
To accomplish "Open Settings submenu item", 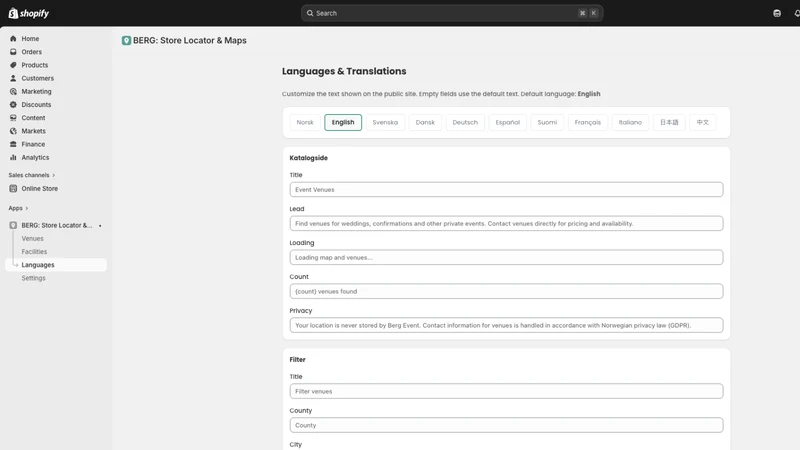I will [34, 278].
